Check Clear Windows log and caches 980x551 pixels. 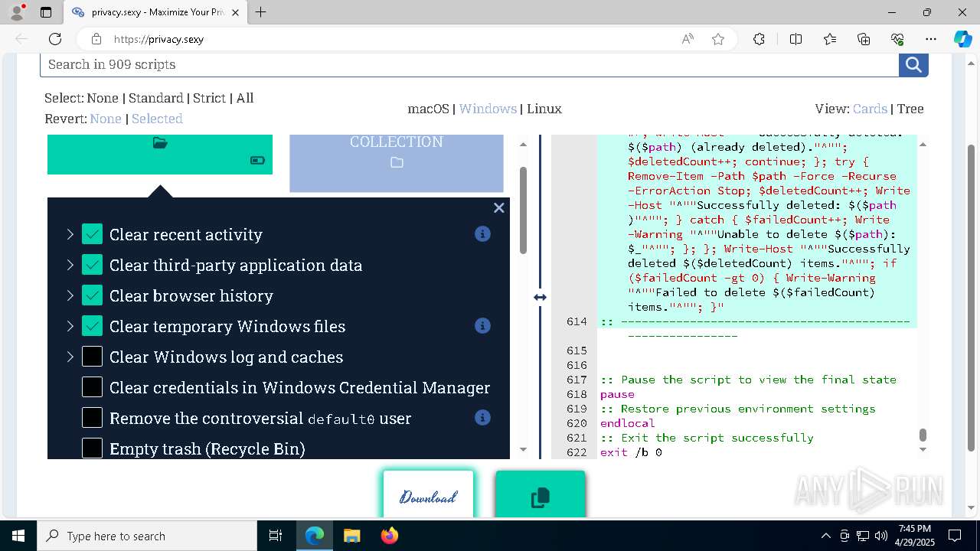(x=92, y=357)
